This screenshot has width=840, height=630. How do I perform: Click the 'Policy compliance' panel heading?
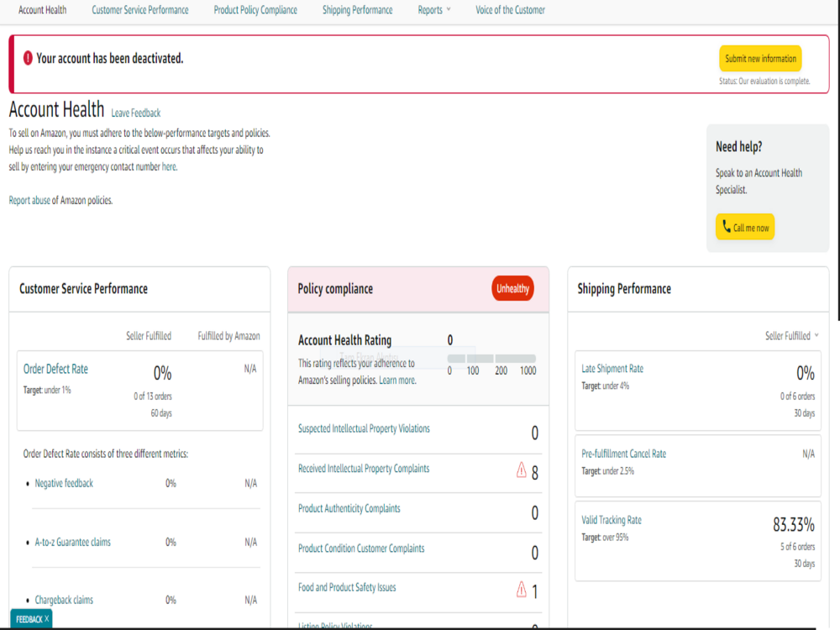(335, 289)
